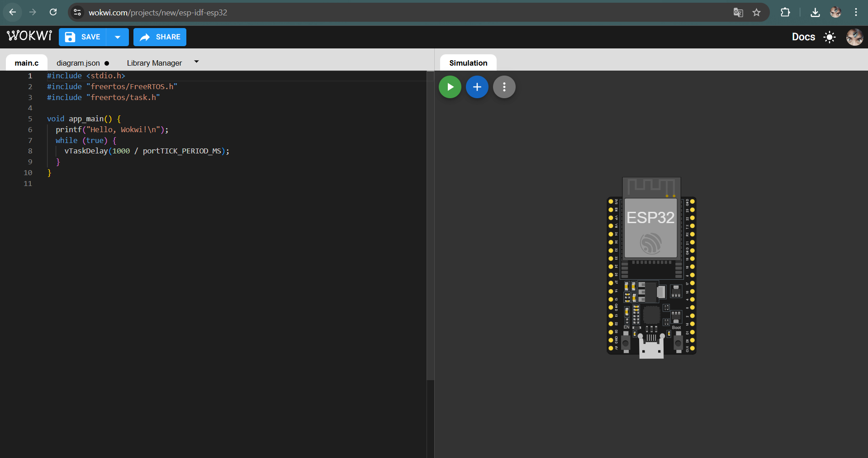The width and height of the screenshot is (868, 458).
Task: Click the code editor vertical scrollbar
Action: coord(430,225)
